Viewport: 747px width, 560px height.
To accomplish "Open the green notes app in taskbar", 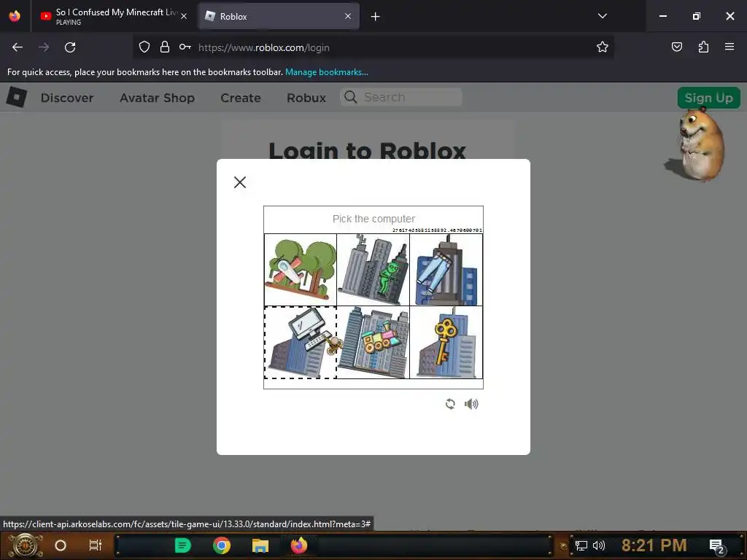I will pyautogui.click(x=182, y=545).
